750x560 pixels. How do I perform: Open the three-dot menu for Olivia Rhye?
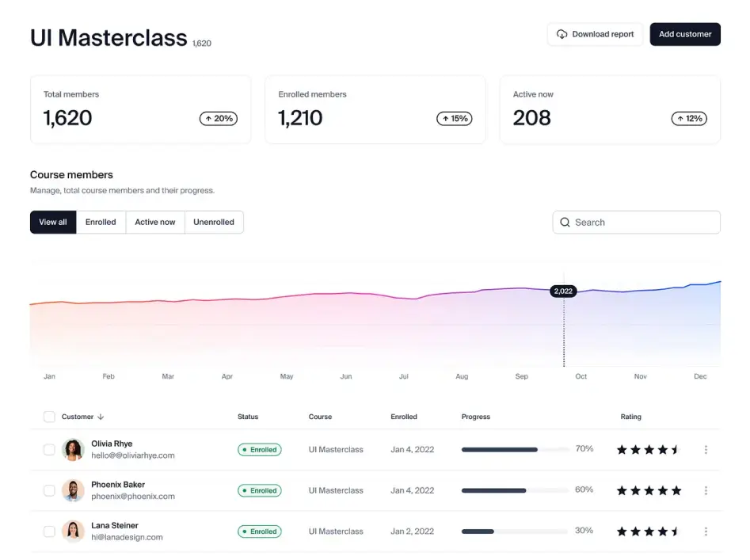point(706,450)
